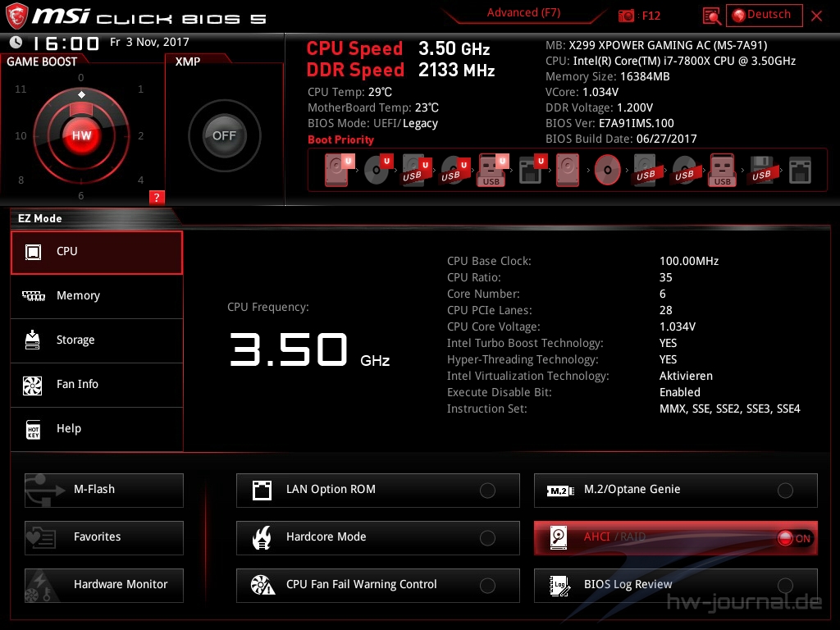The width and height of the screenshot is (840, 630).
Task: Click the CPU chip icon in the sidebar
Action: pos(33,252)
